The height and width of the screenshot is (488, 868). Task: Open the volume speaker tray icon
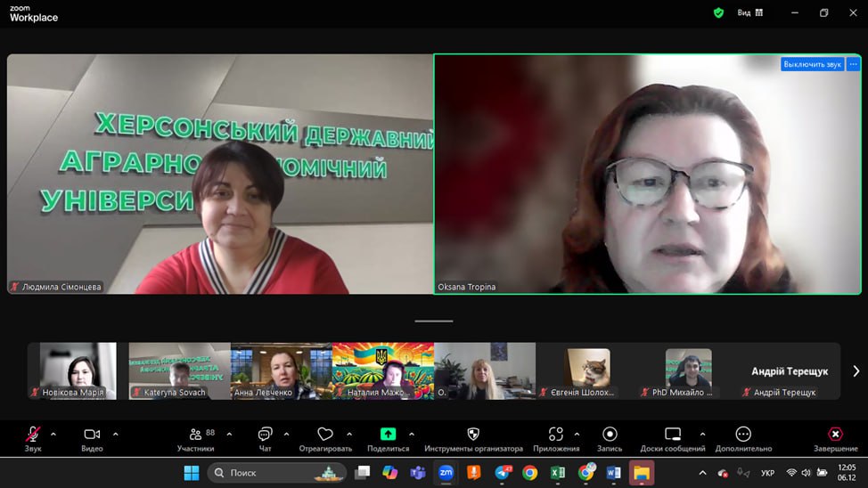807,473
